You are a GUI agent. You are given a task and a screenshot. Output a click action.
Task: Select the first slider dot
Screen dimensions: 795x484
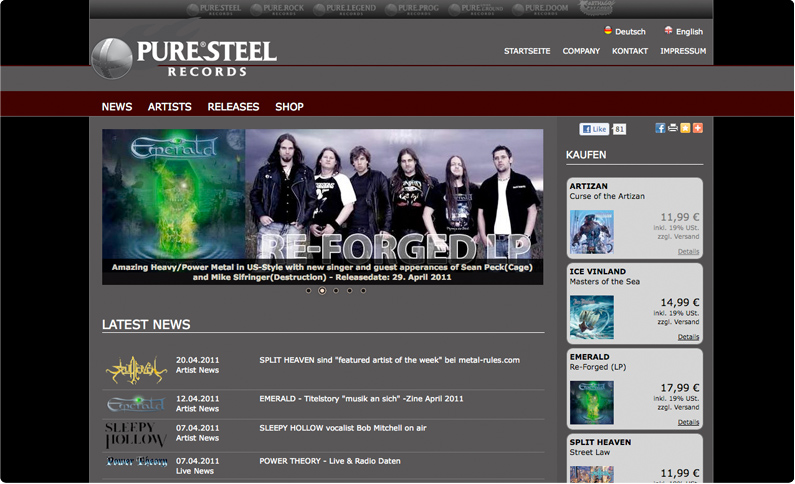[308, 291]
